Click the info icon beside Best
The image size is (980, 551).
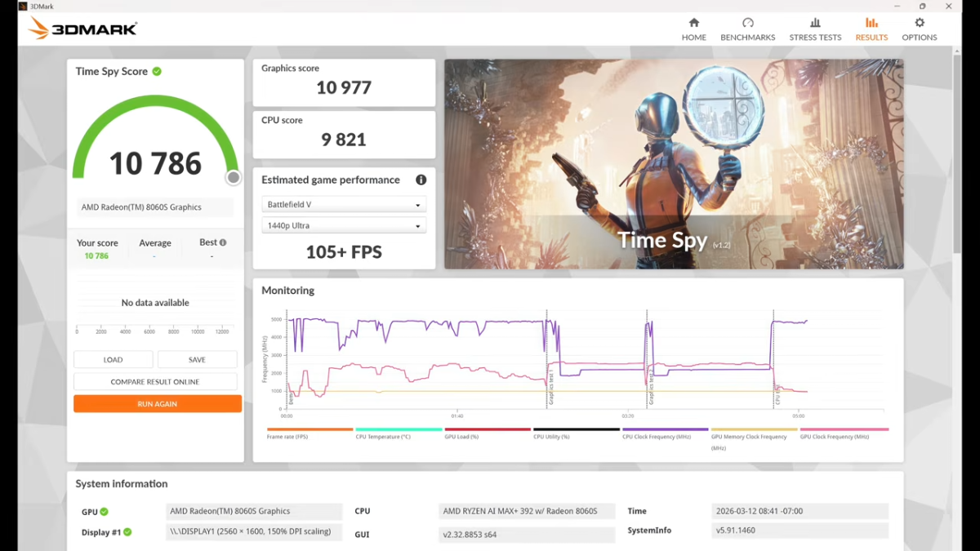point(223,242)
